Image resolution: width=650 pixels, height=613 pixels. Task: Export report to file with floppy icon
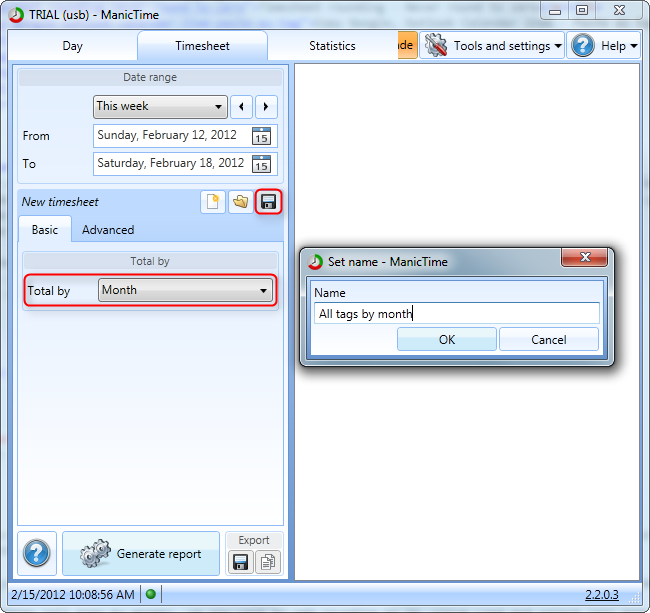pos(240,562)
